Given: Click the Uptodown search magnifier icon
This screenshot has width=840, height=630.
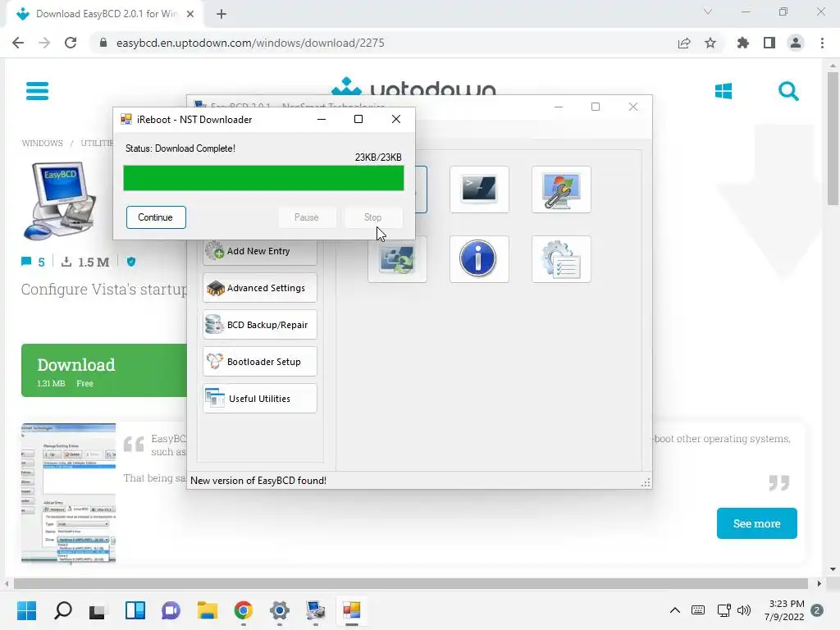Looking at the screenshot, I should [788, 91].
